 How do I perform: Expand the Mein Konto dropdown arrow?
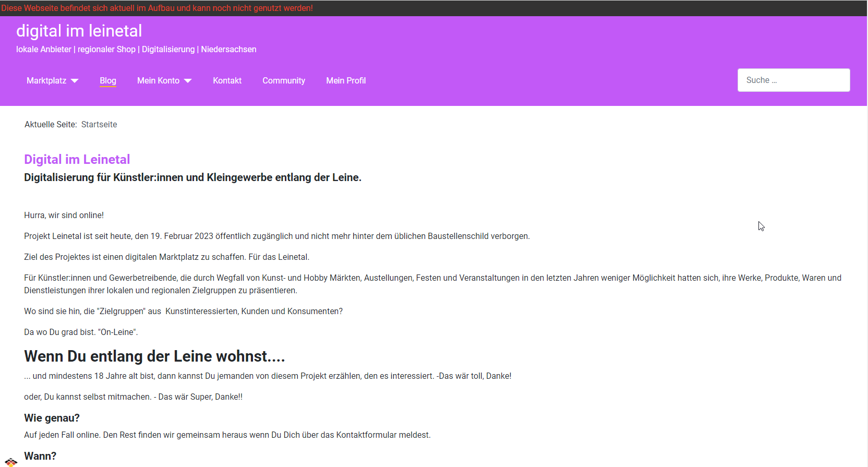pos(188,81)
